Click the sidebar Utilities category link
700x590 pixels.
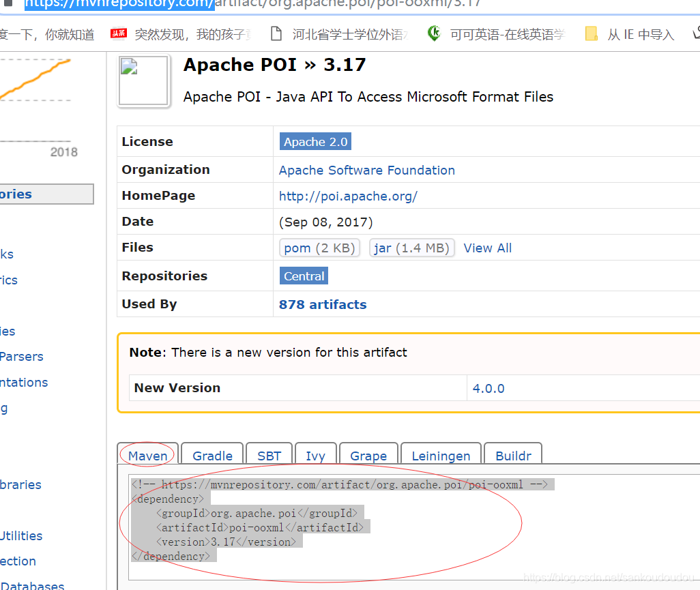(21, 535)
